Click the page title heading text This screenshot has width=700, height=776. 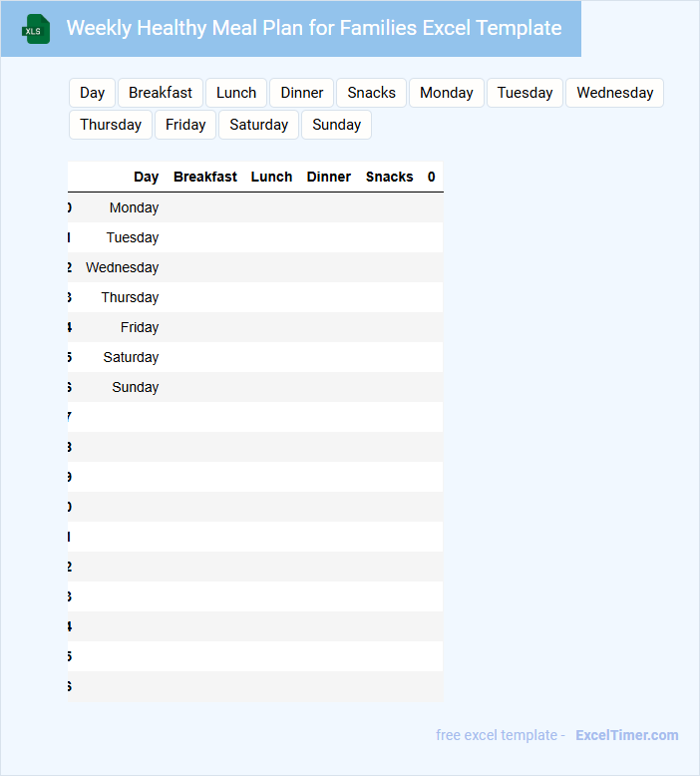(x=314, y=28)
